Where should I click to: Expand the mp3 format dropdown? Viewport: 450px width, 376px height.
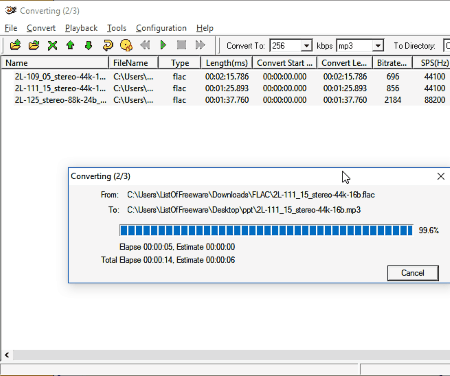[378, 46]
